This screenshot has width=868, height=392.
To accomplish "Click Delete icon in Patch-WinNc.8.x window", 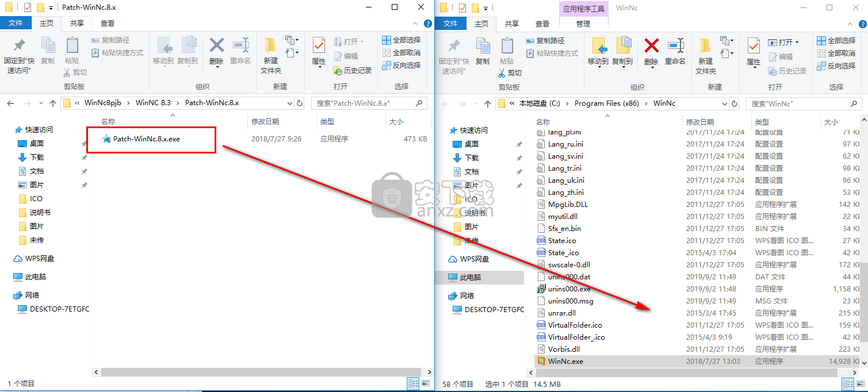I will click(216, 45).
